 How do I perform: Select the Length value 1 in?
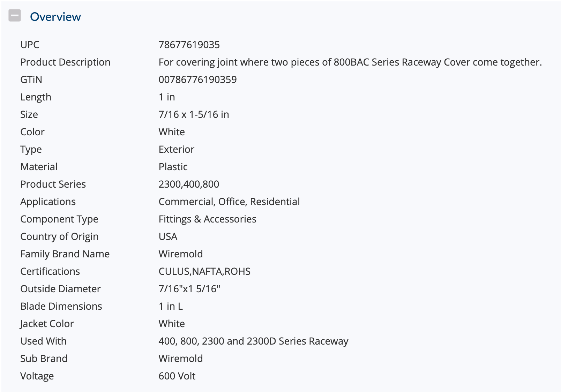(x=167, y=97)
